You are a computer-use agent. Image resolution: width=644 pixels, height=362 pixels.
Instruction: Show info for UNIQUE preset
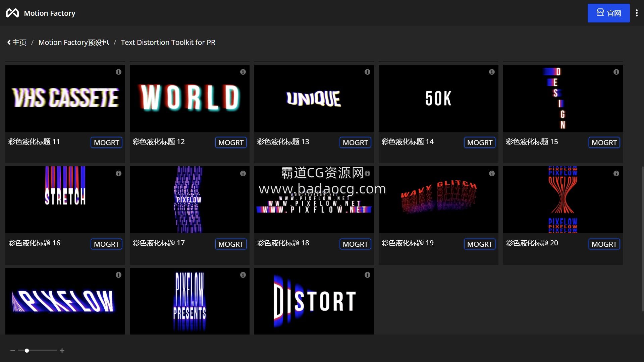point(367,72)
